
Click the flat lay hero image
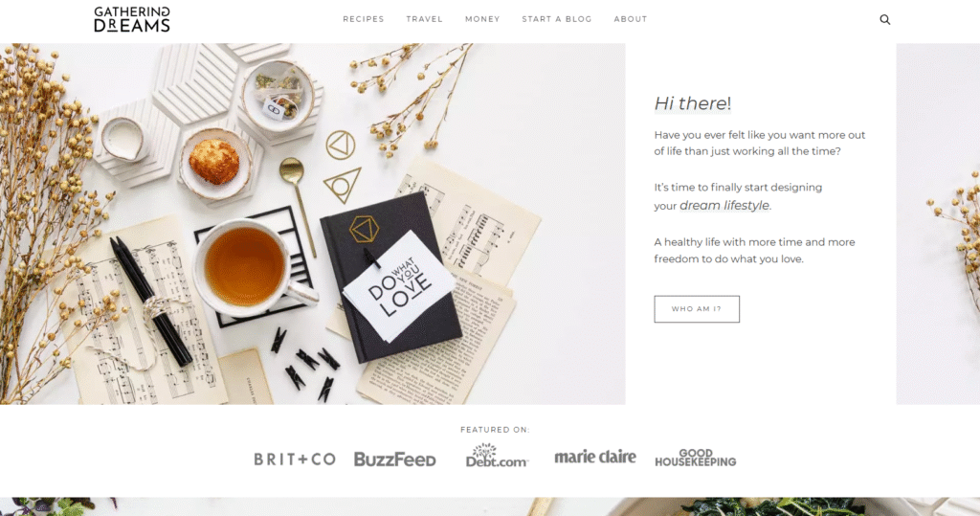point(313,224)
